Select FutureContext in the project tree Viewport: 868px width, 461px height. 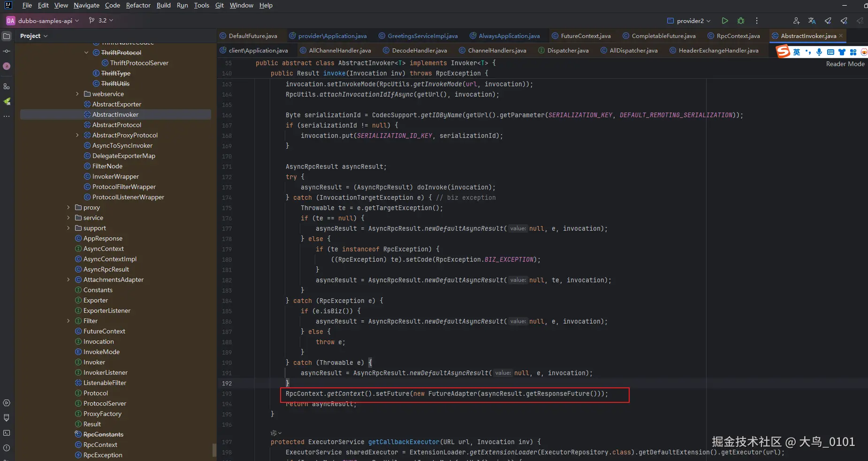104,331
